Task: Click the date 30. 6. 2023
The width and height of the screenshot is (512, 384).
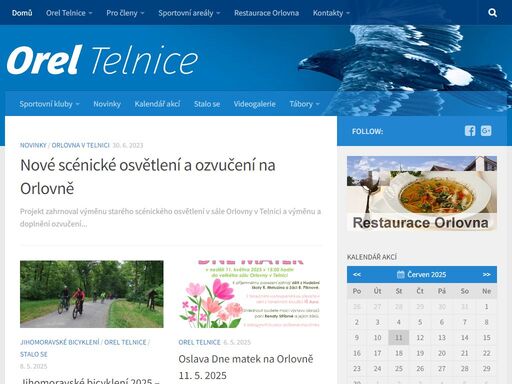Action: point(128,145)
